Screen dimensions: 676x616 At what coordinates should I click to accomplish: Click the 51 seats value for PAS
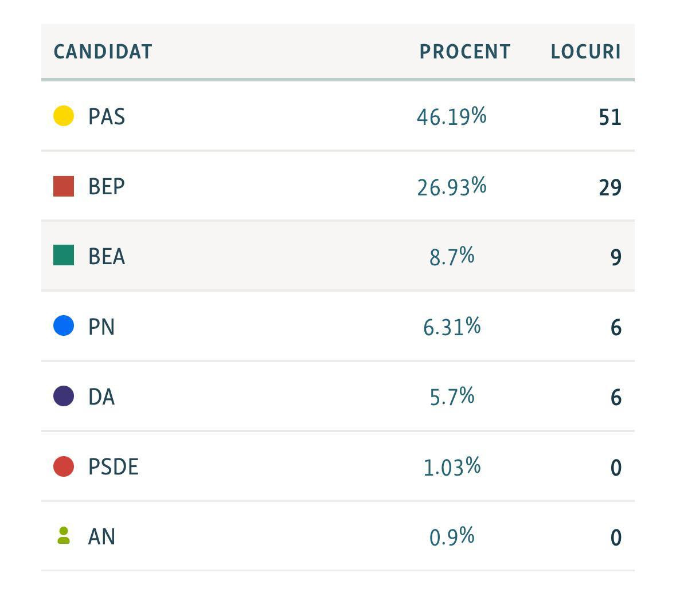(610, 117)
